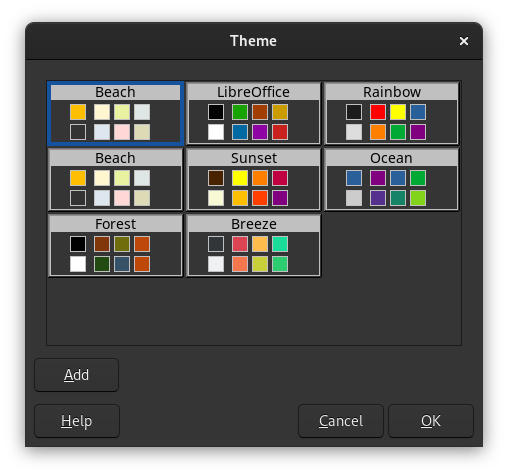Click the Ocean theme title label
The height and width of the screenshot is (475, 508).
391,158
